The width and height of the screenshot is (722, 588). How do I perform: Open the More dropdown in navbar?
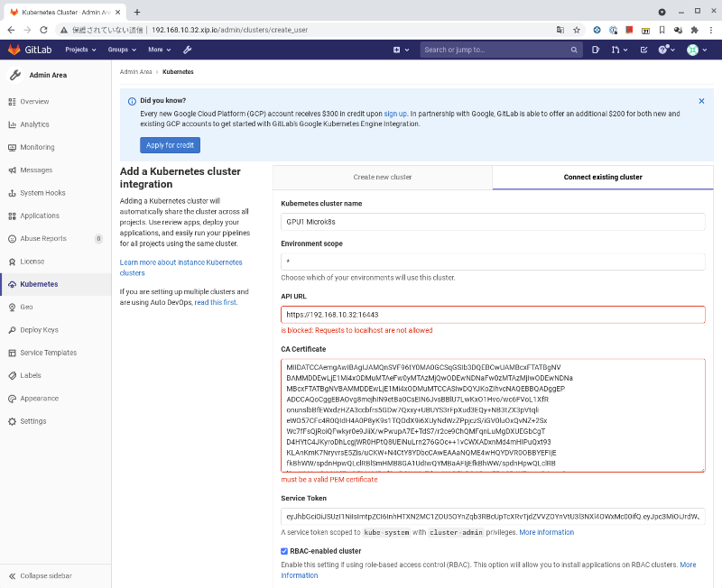[160, 50]
